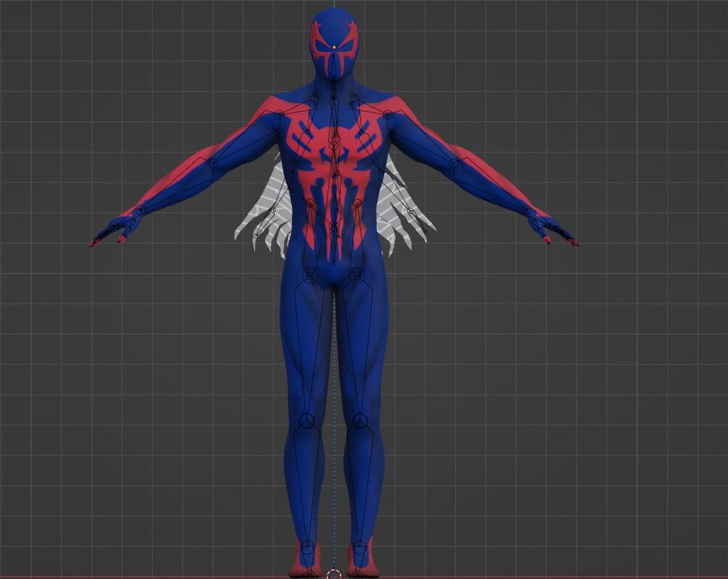Select the knee bone joint on screen-right leg
This screenshot has height=579, width=728.
point(360,421)
